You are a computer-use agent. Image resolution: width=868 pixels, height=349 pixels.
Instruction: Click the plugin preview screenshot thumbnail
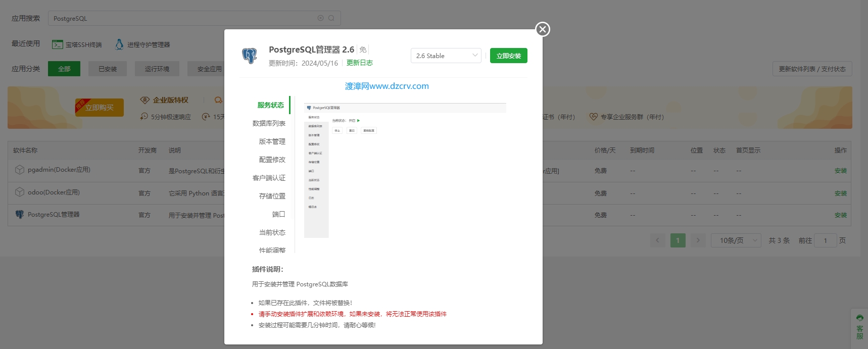pyautogui.click(x=405, y=170)
